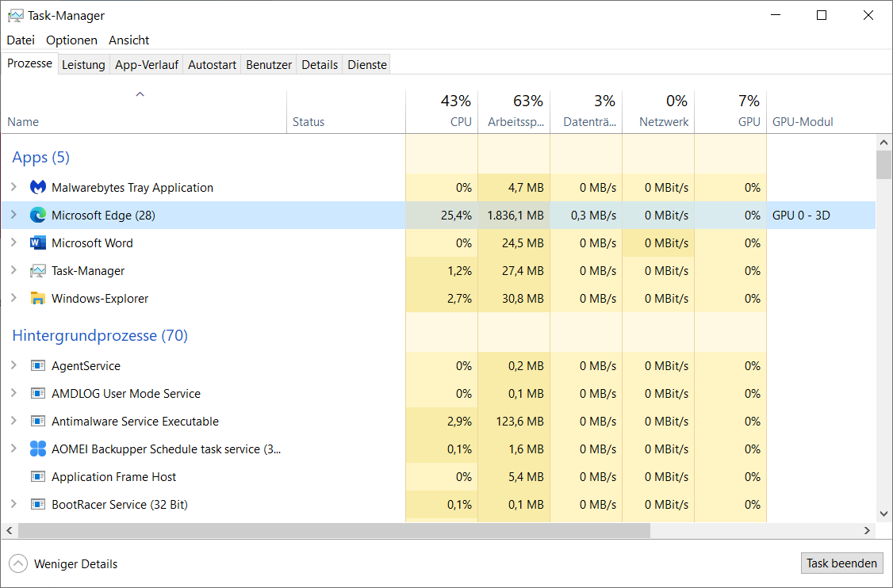
Task: Sort by the CPU column header
Action: point(442,112)
